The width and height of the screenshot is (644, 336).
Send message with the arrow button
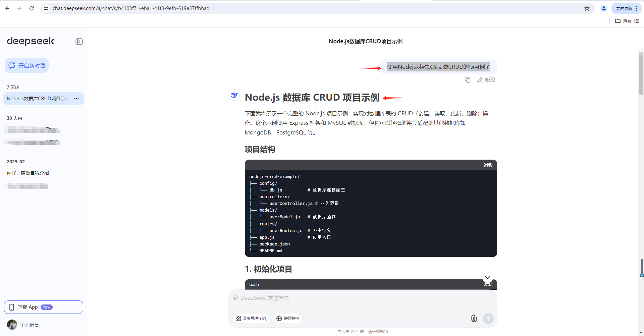[488, 319]
